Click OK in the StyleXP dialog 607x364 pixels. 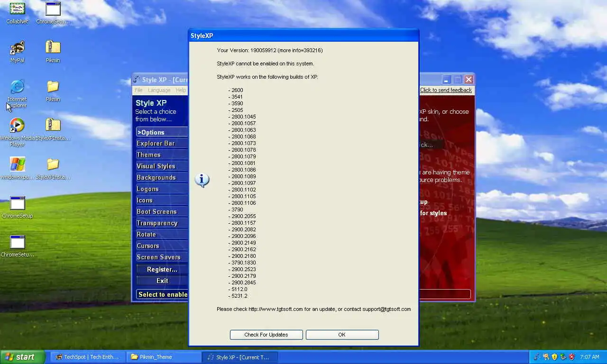click(x=342, y=335)
